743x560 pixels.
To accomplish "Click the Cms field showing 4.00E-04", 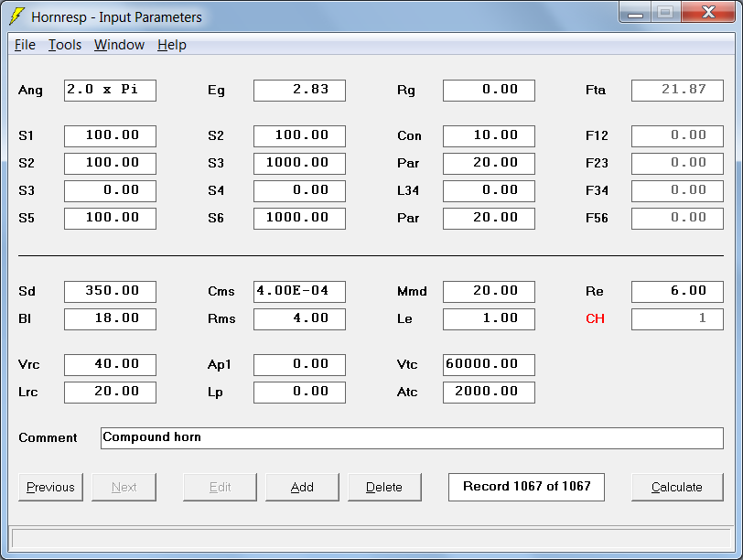I will (x=299, y=292).
